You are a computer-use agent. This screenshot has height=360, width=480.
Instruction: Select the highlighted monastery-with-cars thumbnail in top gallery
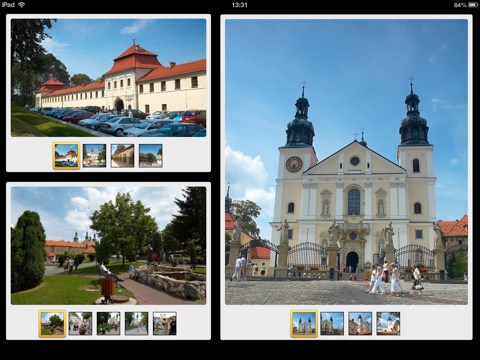[66, 156]
